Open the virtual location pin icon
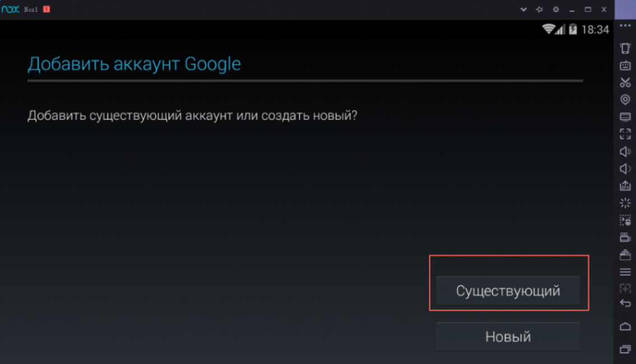636x364 pixels. (x=625, y=99)
